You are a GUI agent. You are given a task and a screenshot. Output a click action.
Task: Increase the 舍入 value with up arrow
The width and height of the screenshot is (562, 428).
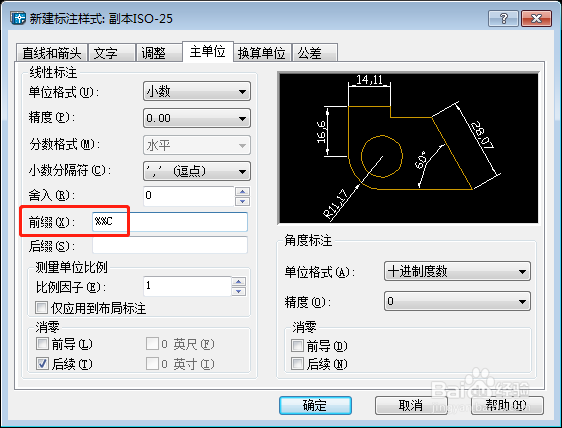click(243, 191)
